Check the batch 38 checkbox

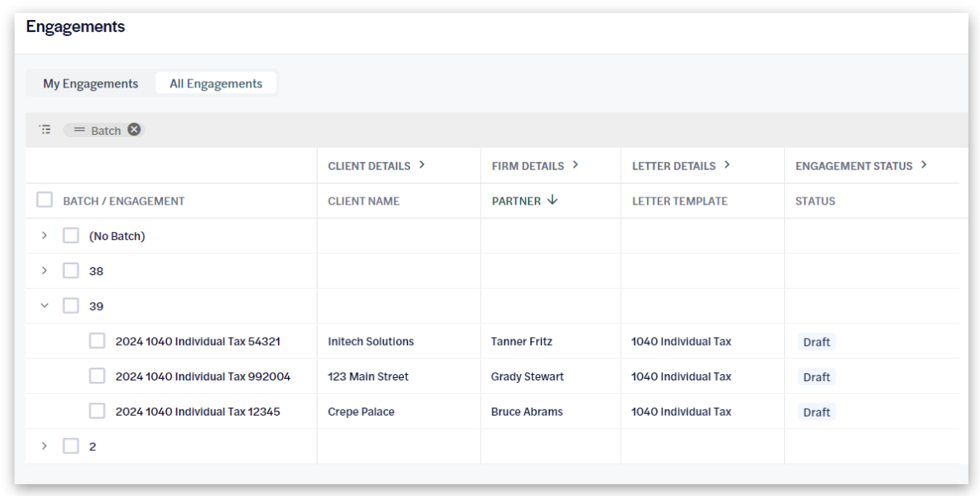pos(71,271)
